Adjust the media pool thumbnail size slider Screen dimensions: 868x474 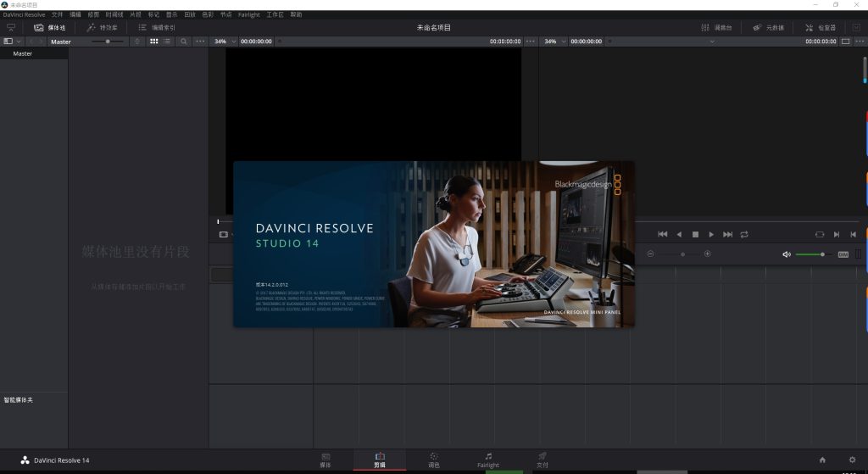(x=108, y=42)
